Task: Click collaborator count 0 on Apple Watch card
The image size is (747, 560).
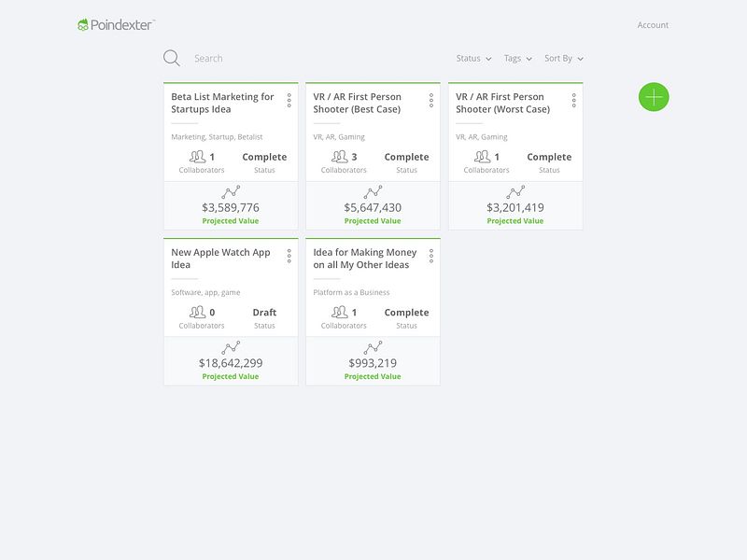Action: [212, 313]
